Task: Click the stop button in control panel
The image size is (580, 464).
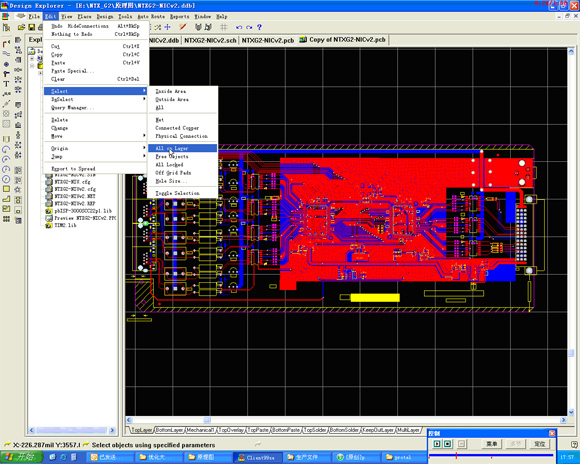Action: (x=448, y=444)
